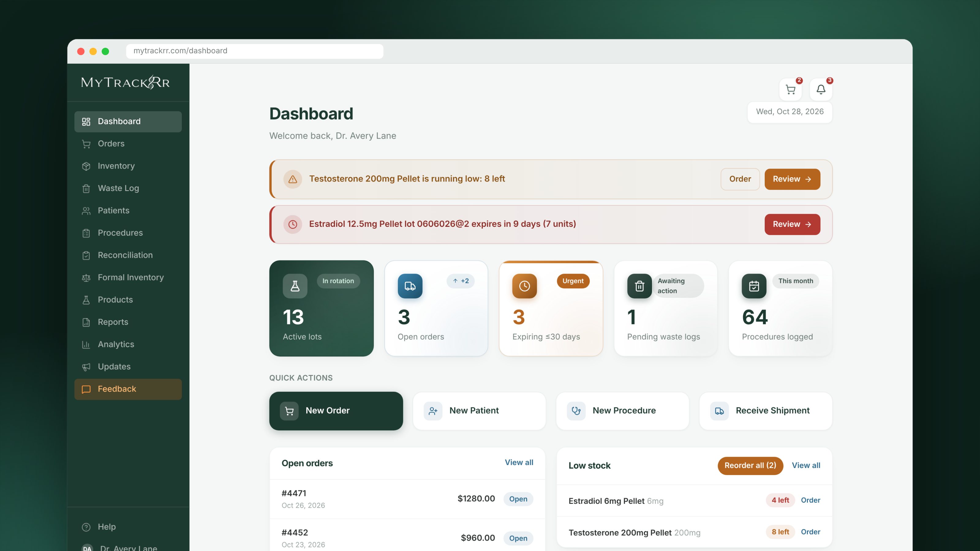Click View all in Low stock panel
Screen dimensions: 980x551
click(806, 466)
